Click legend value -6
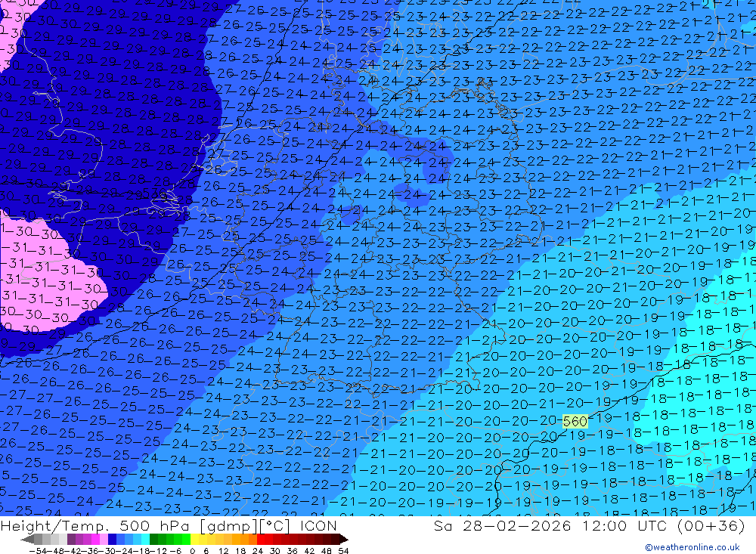This screenshot has height=554, width=756. point(176,551)
